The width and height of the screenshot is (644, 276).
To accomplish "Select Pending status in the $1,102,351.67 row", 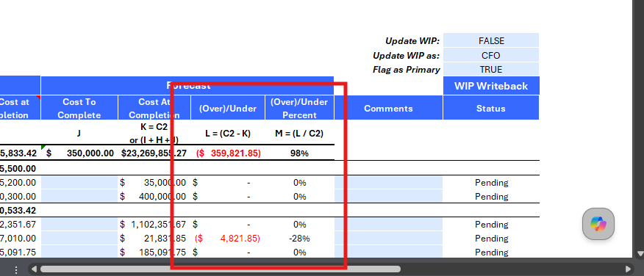I will click(491, 225).
